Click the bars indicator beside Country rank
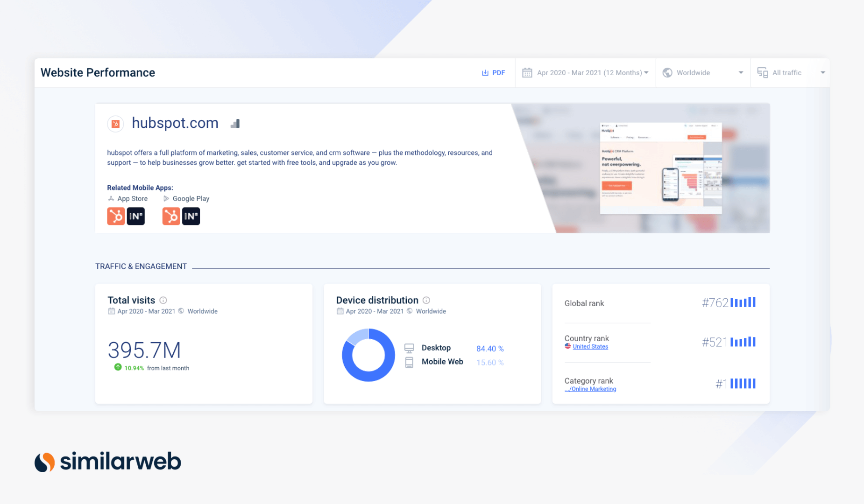 [743, 342]
